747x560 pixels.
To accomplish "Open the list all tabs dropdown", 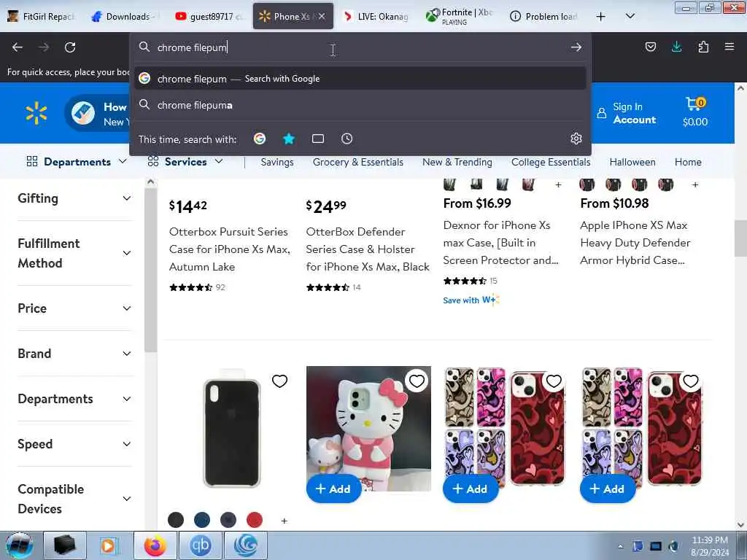I will pyautogui.click(x=630, y=16).
